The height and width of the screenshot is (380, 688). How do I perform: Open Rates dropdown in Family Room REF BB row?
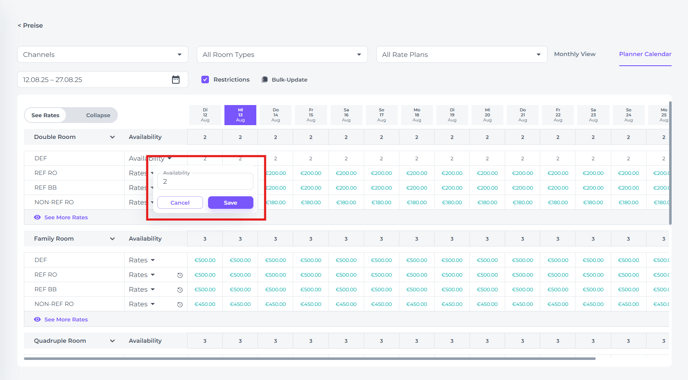pos(142,290)
